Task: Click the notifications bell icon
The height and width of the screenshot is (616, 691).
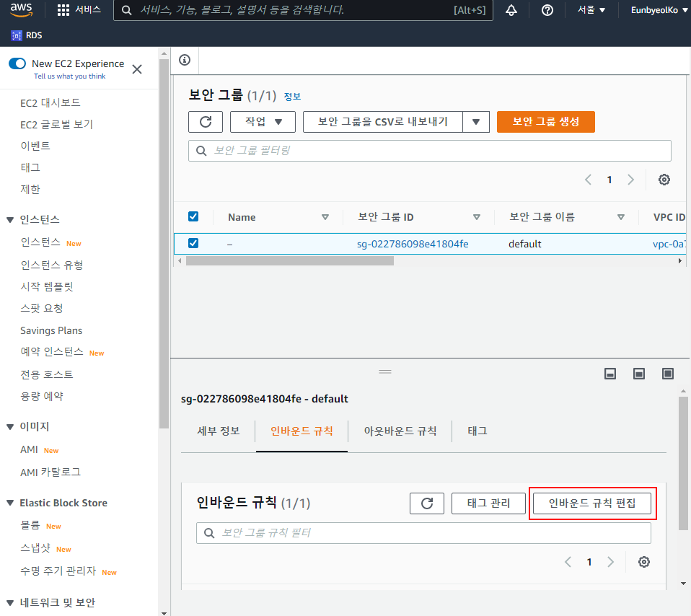Action: click(511, 10)
